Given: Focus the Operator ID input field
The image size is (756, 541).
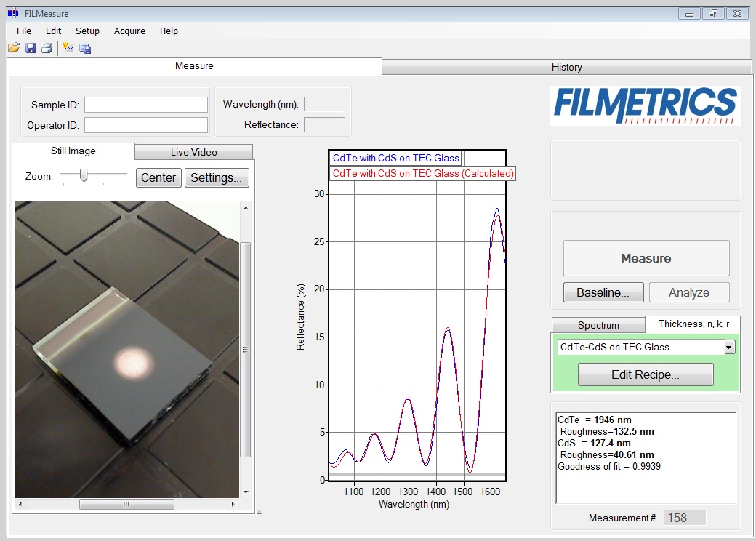Looking at the screenshot, I should tap(146, 125).
